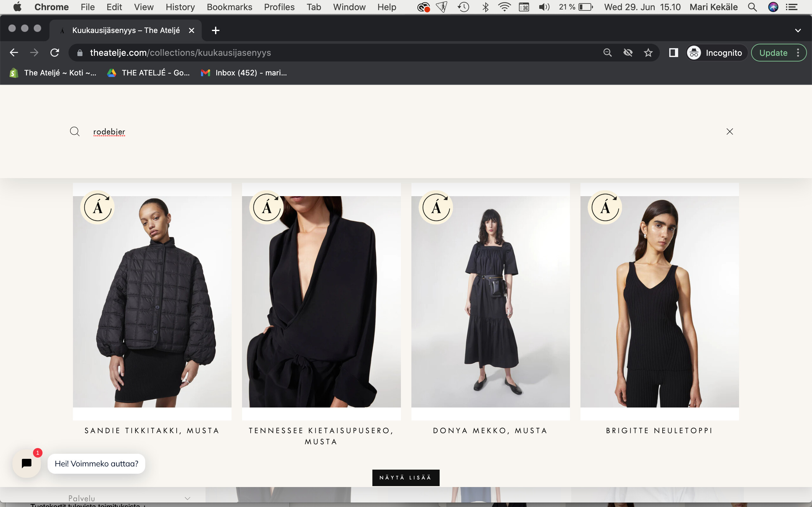The image size is (812, 507).
Task: Close the search overlay with the X
Action: (730, 132)
